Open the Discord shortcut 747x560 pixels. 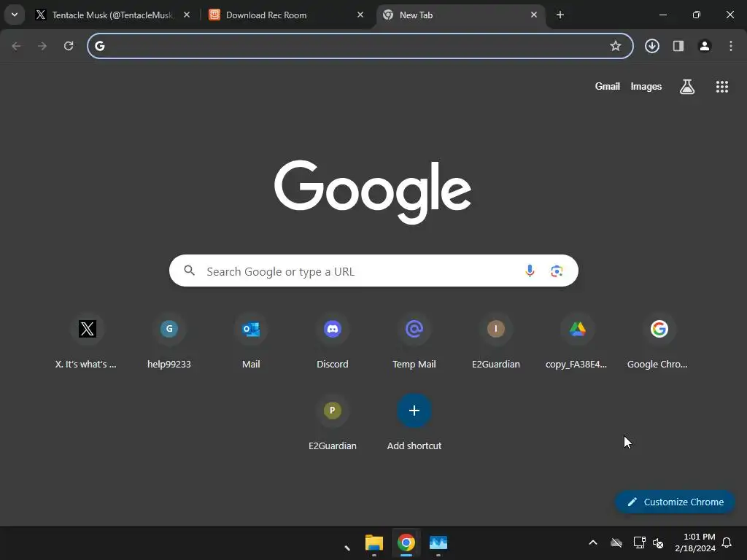[333, 341]
